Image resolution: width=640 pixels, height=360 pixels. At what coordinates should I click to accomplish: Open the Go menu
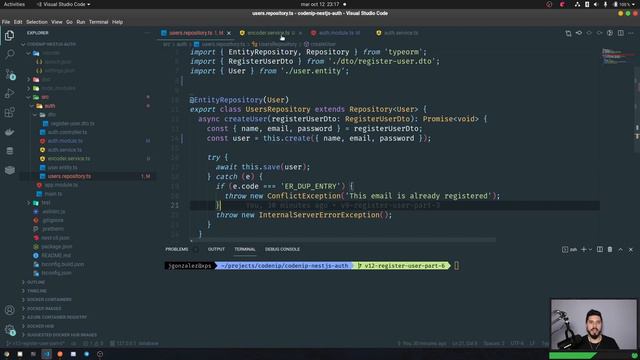point(69,22)
